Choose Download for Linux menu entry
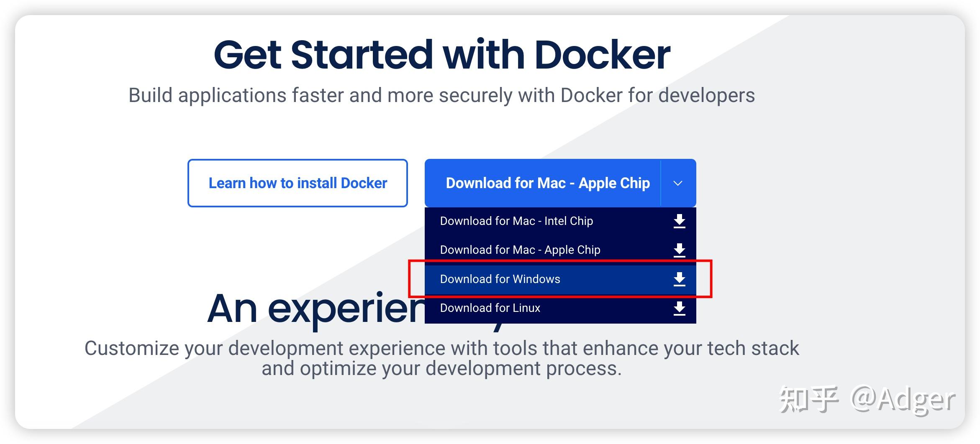The image size is (980, 444). coord(560,308)
